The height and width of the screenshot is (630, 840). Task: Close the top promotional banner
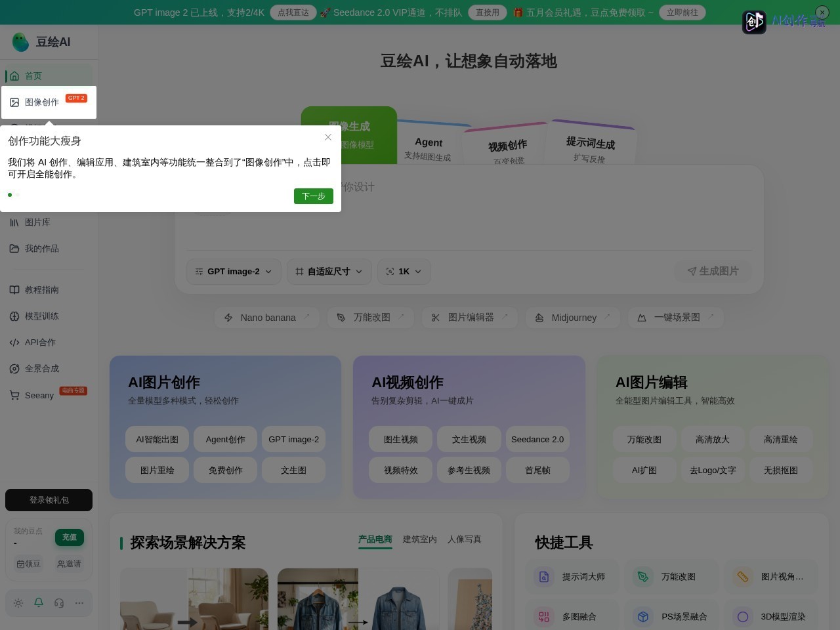pos(822,12)
